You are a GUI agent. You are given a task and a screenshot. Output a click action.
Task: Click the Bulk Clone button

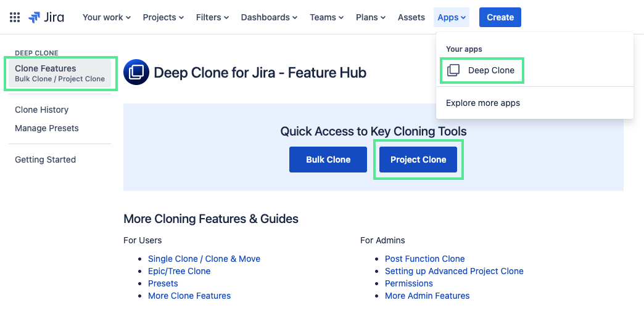[328, 160]
